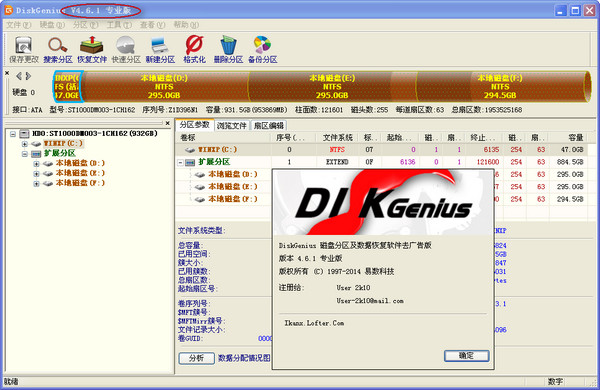Expand 本地磁盘 (F:) in the tree
Image resolution: width=600 pixels, height=390 pixels.
point(36,184)
